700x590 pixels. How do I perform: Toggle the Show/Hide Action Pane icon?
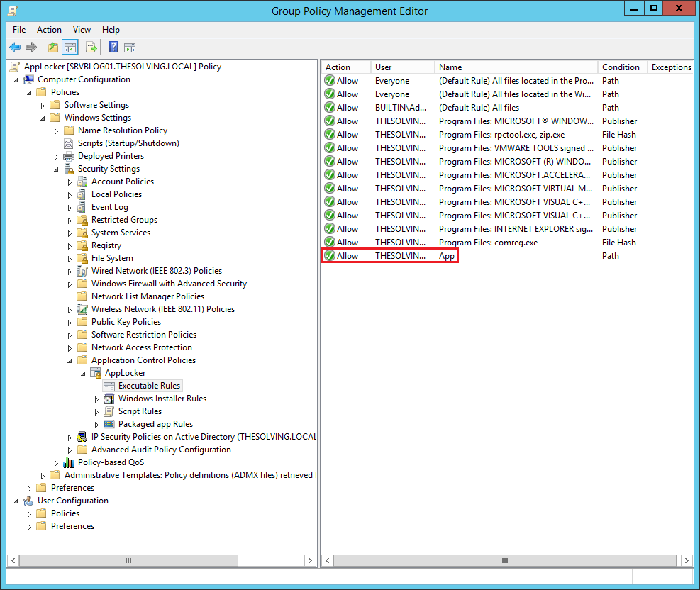pos(130,48)
